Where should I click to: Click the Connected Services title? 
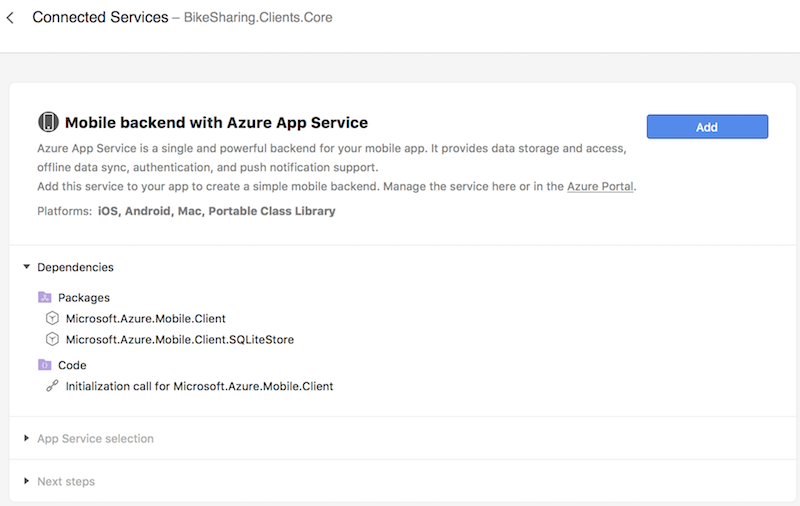tap(100, 17)
